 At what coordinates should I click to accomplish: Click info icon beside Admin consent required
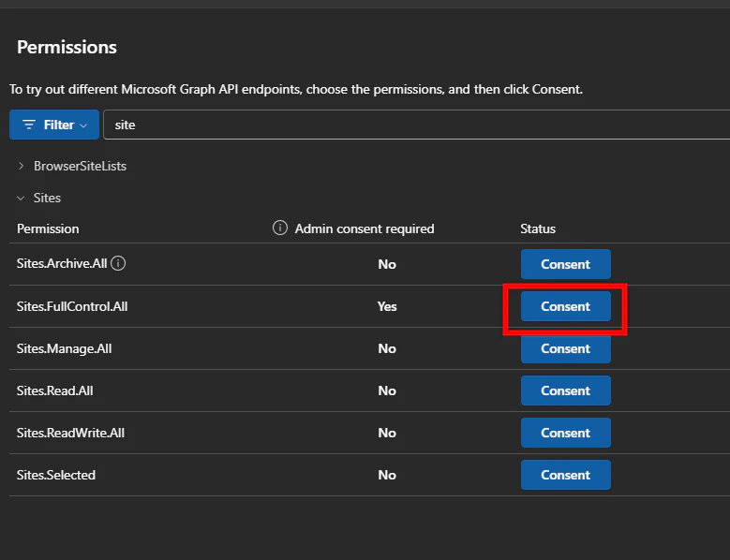click(280, 228)
